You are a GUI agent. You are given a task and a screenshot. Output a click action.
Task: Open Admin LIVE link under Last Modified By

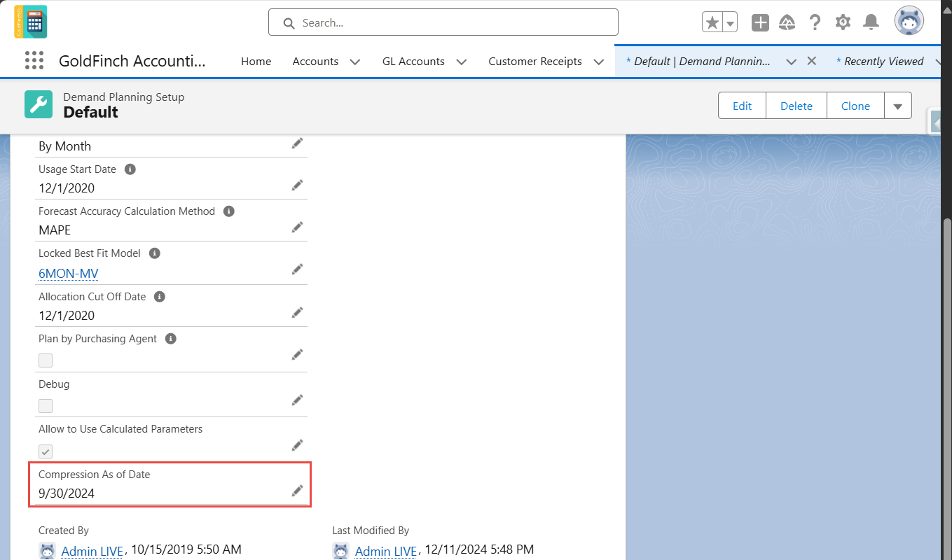(386, 552)
